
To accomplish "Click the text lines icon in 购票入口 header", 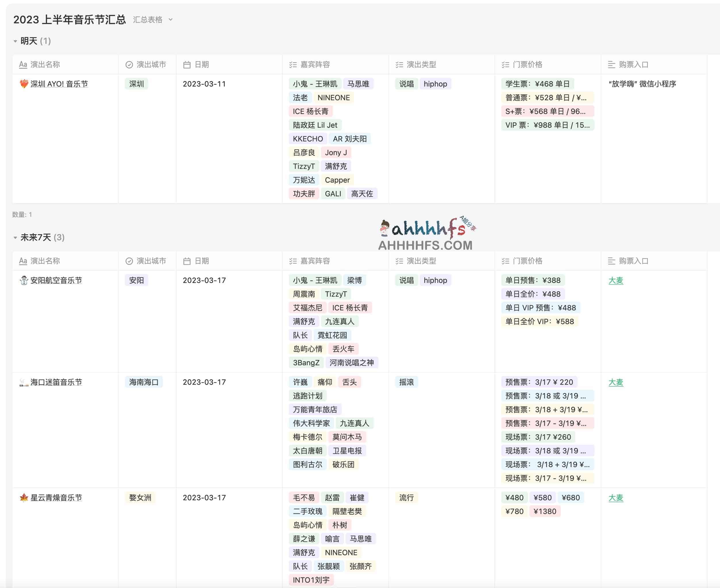I will coord(611,65).
